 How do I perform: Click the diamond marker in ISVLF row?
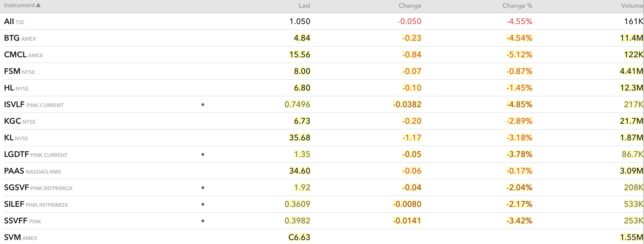click(203, 105)
